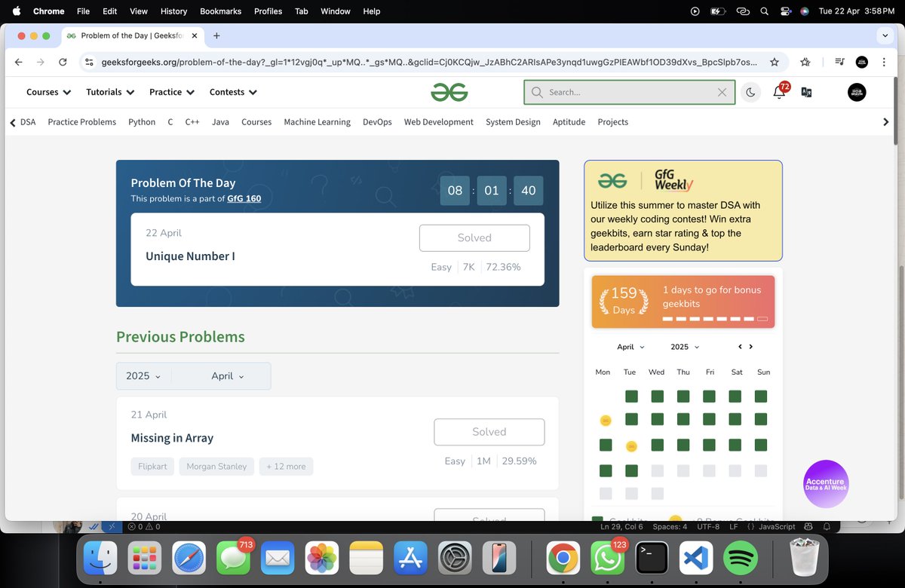Click the magnifier icon in the search box
This screenshot has height=588, width=905.
tap(537, 92)
